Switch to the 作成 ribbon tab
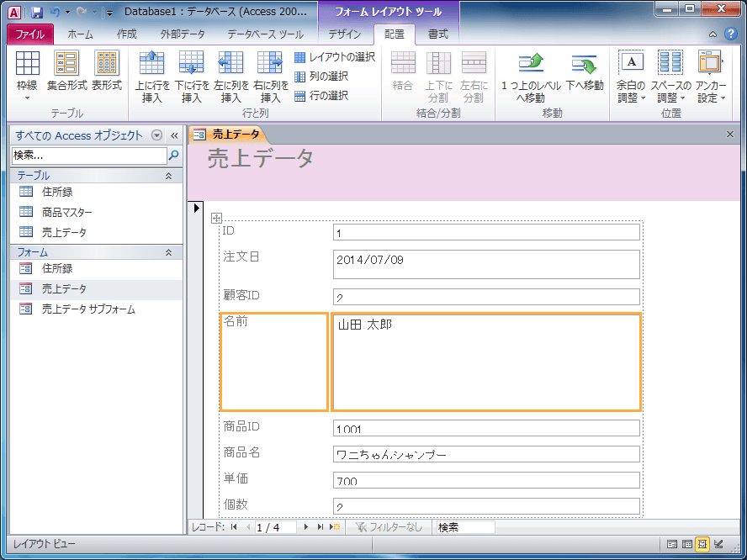This screenshot has width=747, height=560. tap(127, 34)
